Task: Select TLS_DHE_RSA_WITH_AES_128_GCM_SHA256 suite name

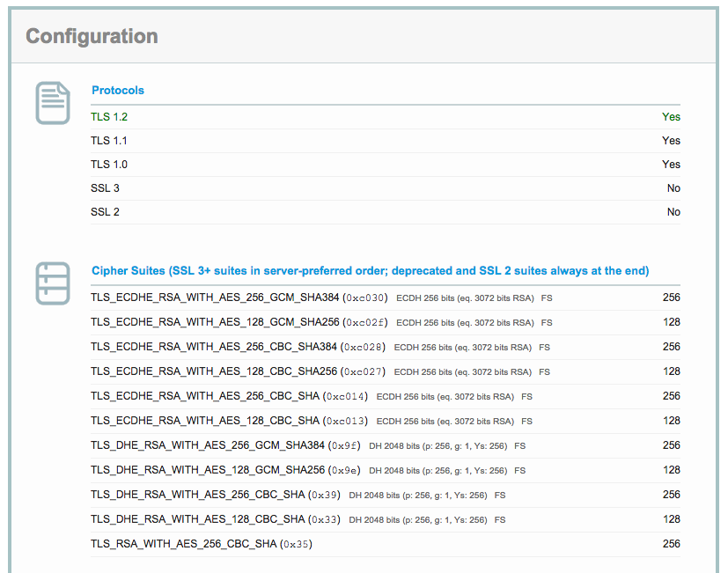Action: tap(208, 470)
